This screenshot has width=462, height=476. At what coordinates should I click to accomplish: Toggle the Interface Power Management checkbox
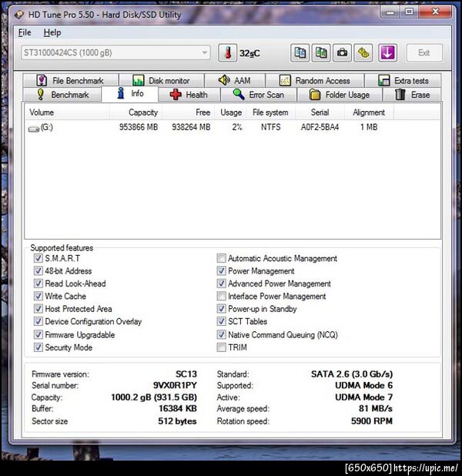click(221, 296)
